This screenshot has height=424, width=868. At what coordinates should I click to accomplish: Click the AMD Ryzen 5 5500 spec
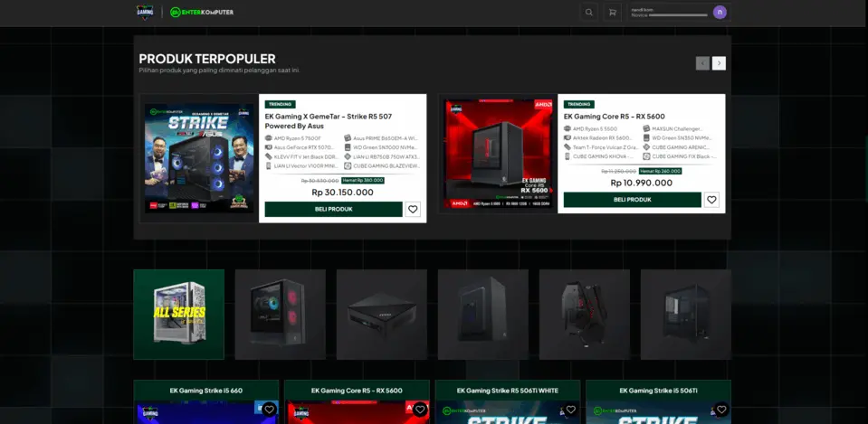click(591, 128)
